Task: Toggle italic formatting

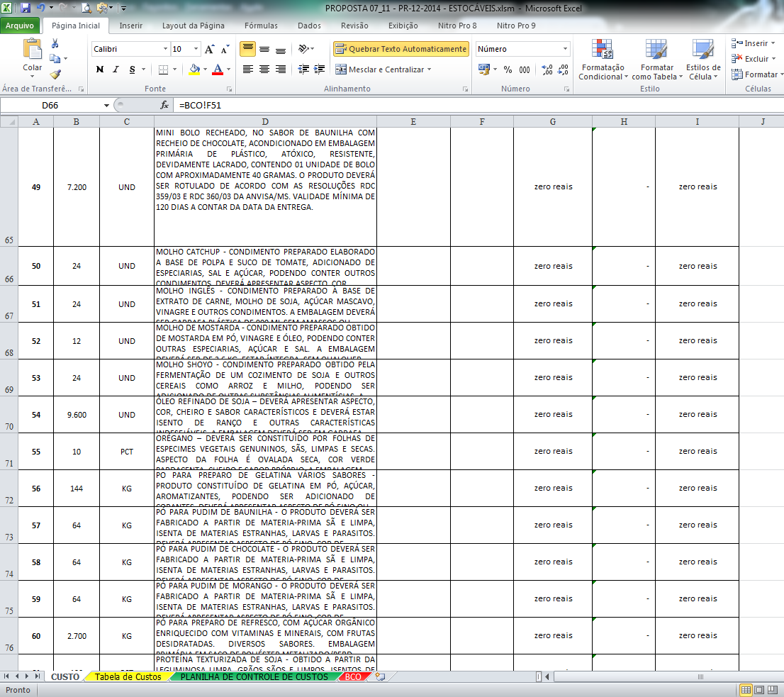Action: (116, 69)
